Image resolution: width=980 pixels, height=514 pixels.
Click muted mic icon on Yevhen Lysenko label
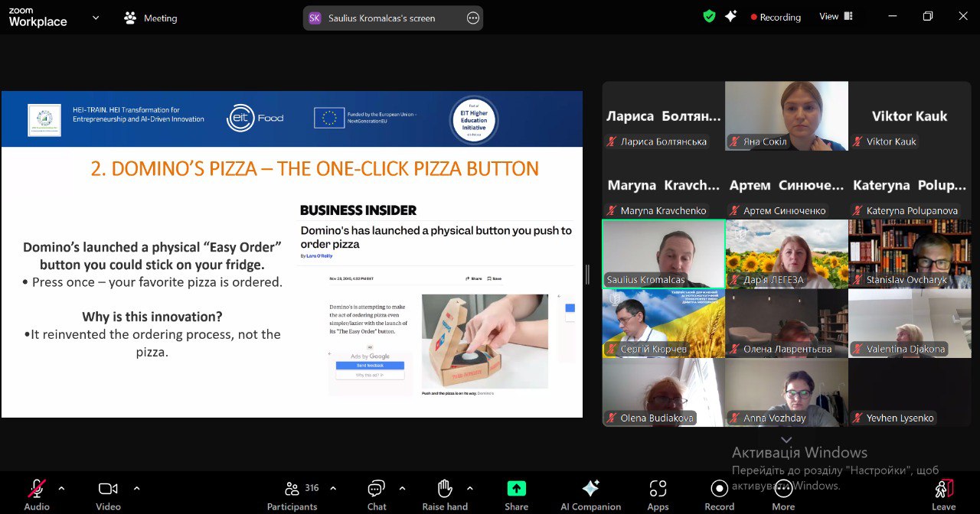(857, 418)
